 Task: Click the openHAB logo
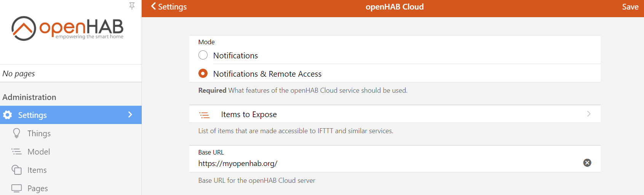67,29
